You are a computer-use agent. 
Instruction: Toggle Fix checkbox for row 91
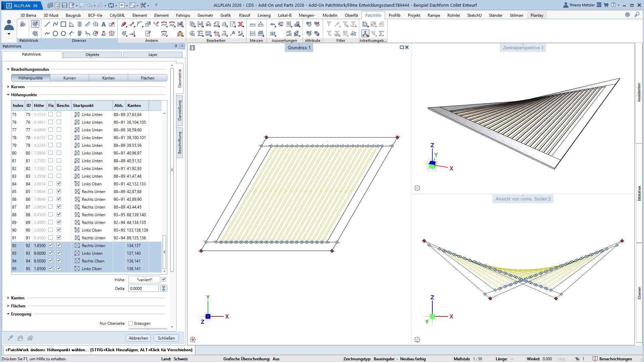point(51,238)
